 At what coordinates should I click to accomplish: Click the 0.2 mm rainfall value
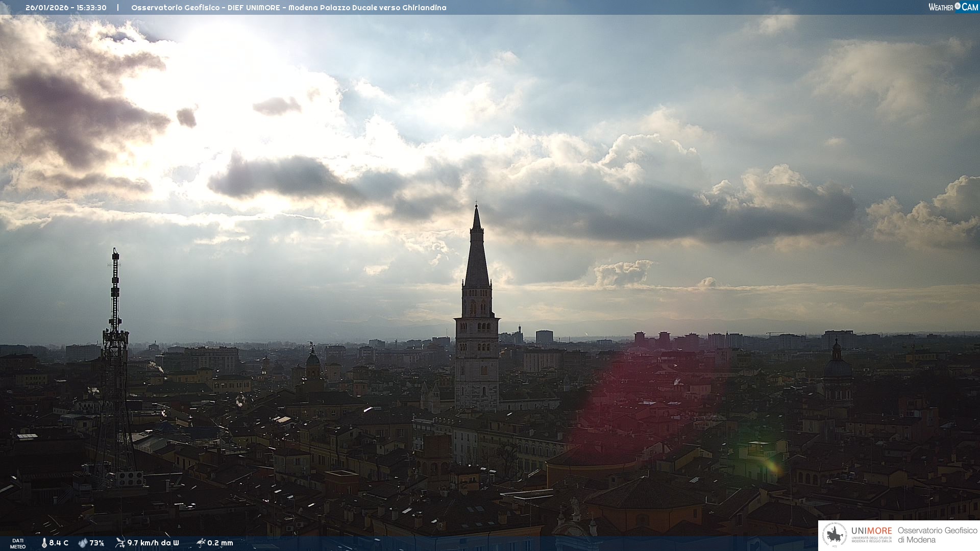pos(220,543)
